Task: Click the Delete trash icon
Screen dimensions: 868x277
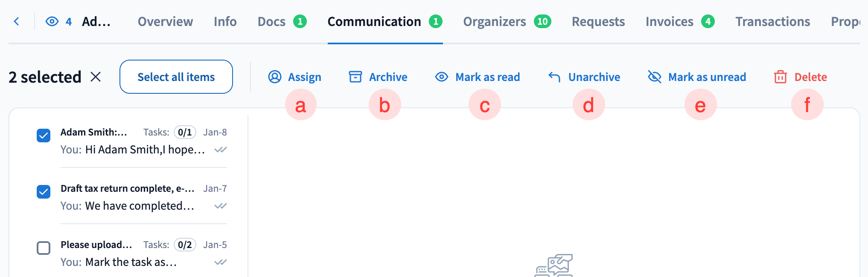Action: pyautogui.click(x=781, y=77)
